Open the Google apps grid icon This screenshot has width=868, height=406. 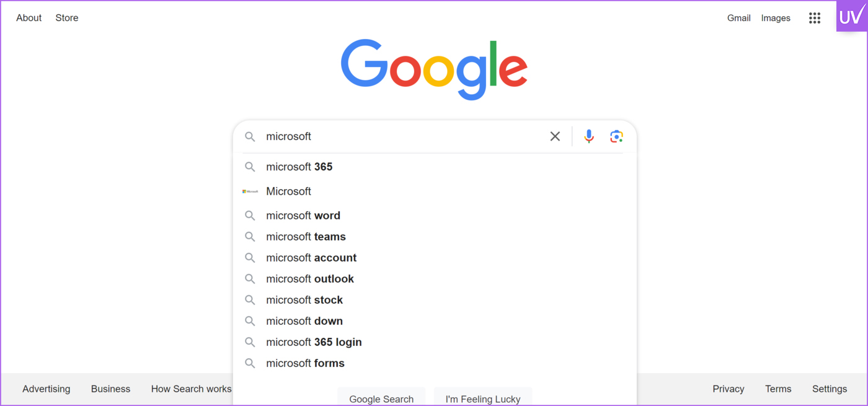pos(815,18)
